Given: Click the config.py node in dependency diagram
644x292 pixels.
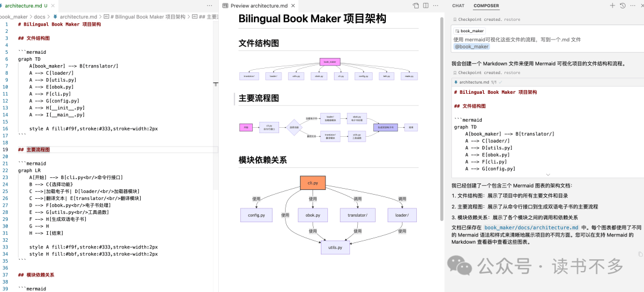Looking at the screenshot, I should (x=256, y=215).
